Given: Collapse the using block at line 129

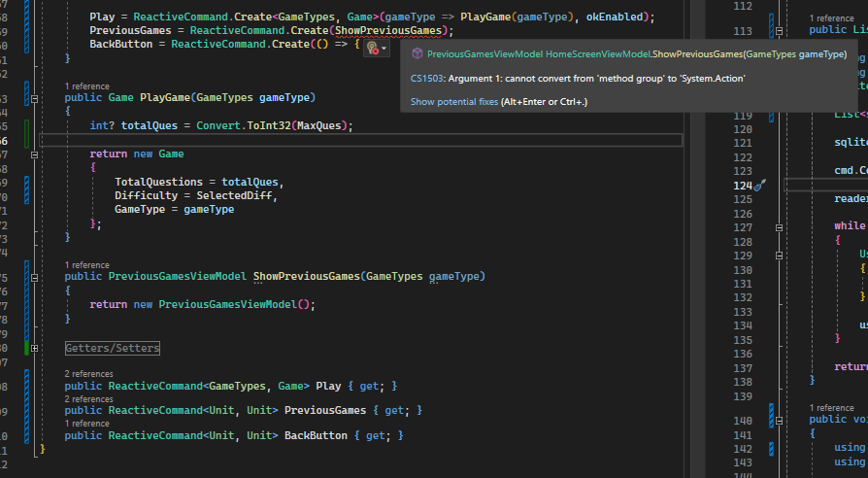Looking at the screenshot, I should pyautogui.click(x=779, y=256).
